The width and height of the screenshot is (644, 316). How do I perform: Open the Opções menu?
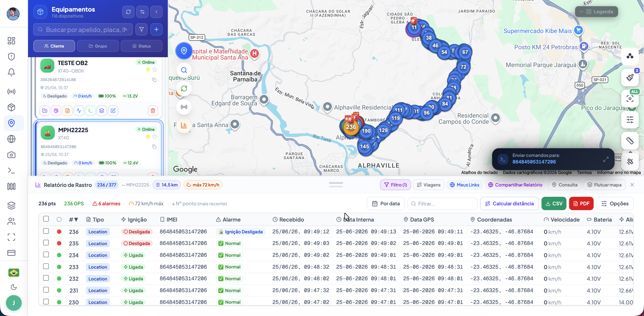(615, 204)
